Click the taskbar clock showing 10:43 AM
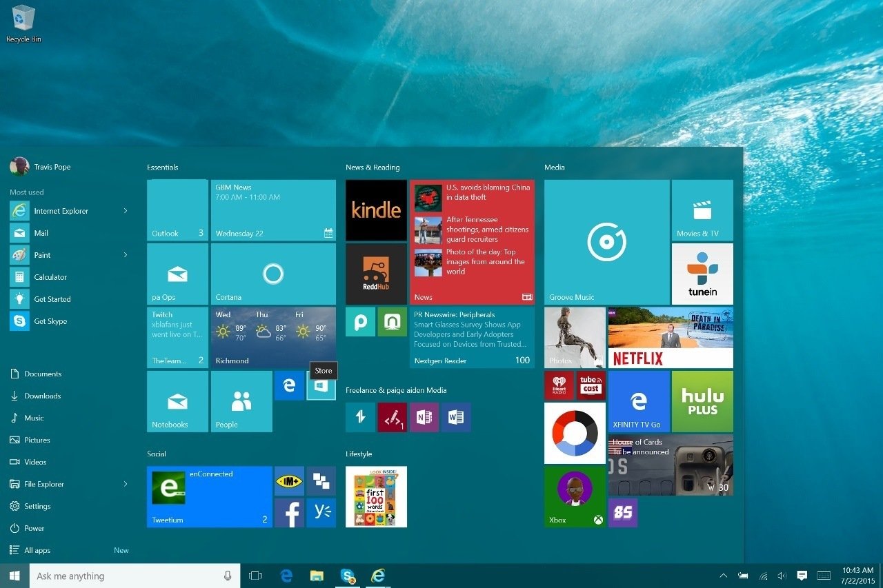883x588 pixels. [857, 576]
